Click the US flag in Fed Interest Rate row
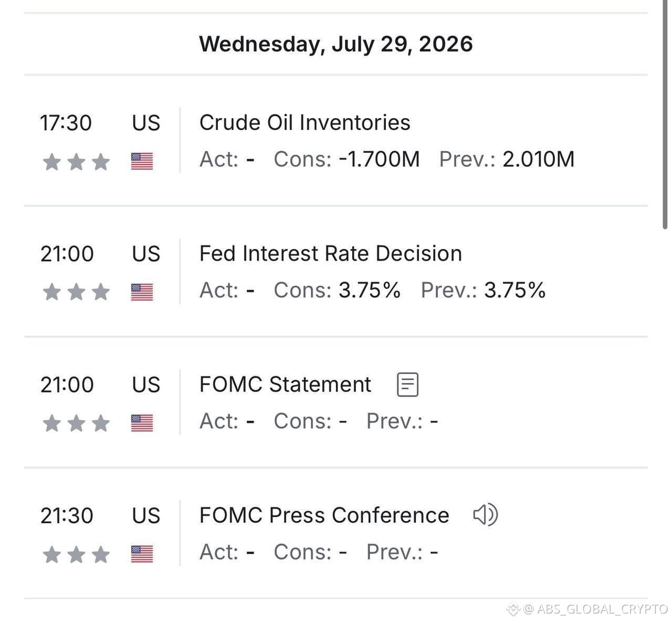 pyautogui.click(x=142, y=292)
